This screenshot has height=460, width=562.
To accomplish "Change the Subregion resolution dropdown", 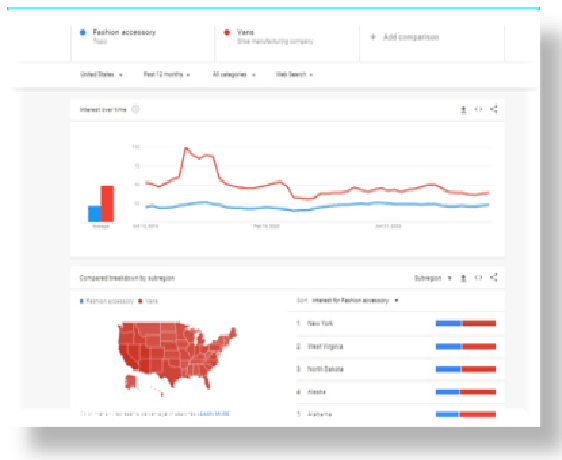I will [433, 278].
